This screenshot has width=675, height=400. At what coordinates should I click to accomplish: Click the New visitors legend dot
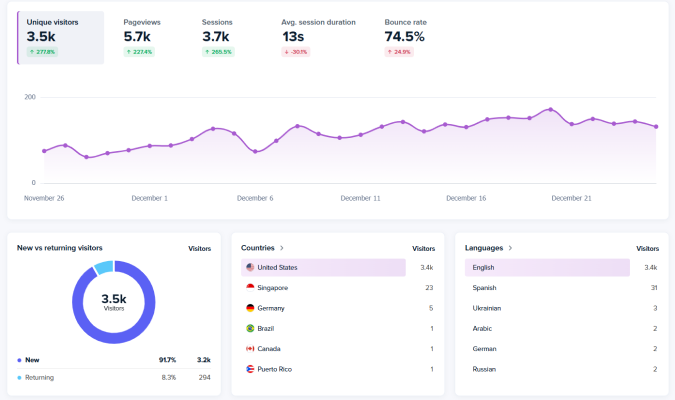coord(19,359)
